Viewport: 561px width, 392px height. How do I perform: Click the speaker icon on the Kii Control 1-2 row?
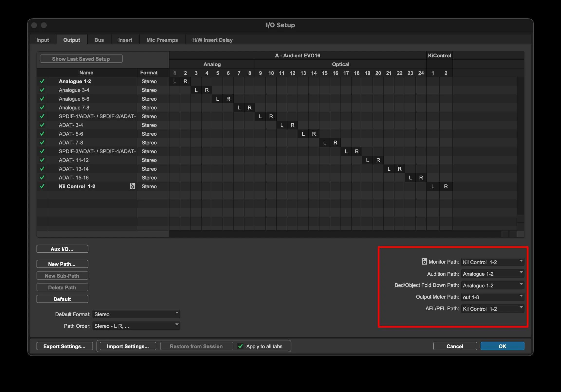pyautogui.click(x=133, y=186)
